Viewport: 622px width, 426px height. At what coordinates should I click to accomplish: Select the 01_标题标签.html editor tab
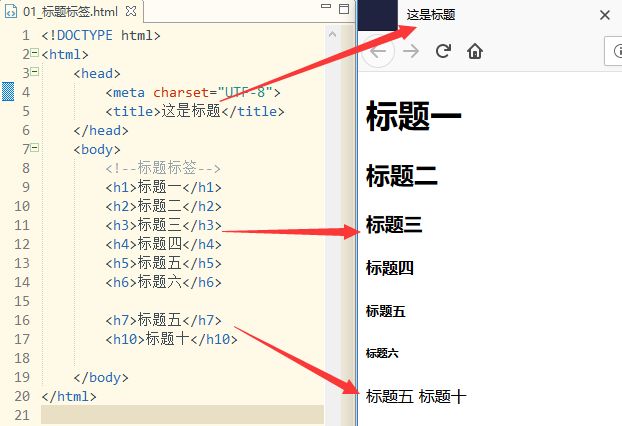[70, 12]
